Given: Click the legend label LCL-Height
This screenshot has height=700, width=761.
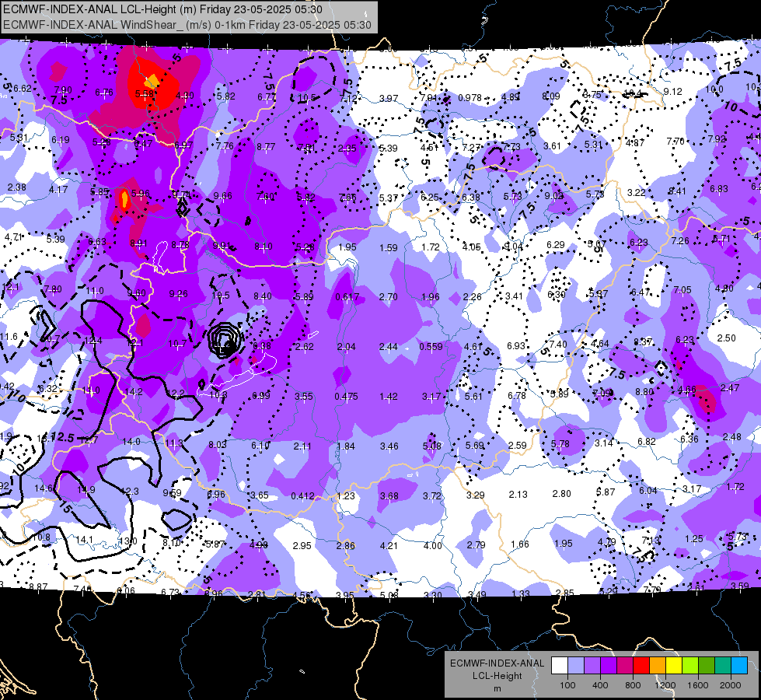Looking at the screenshot, I should [x=497, y=676].
